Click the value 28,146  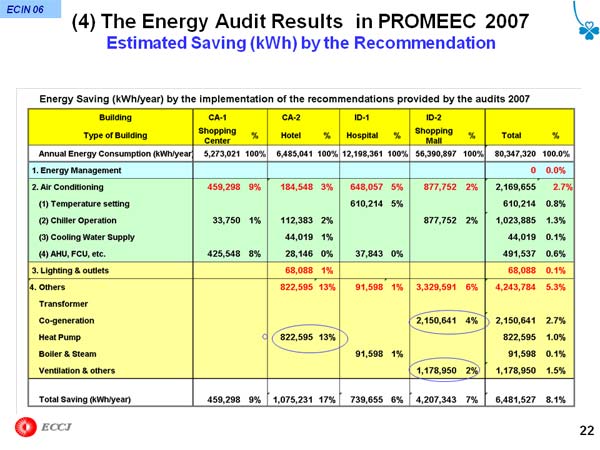[x=299, y=254]
